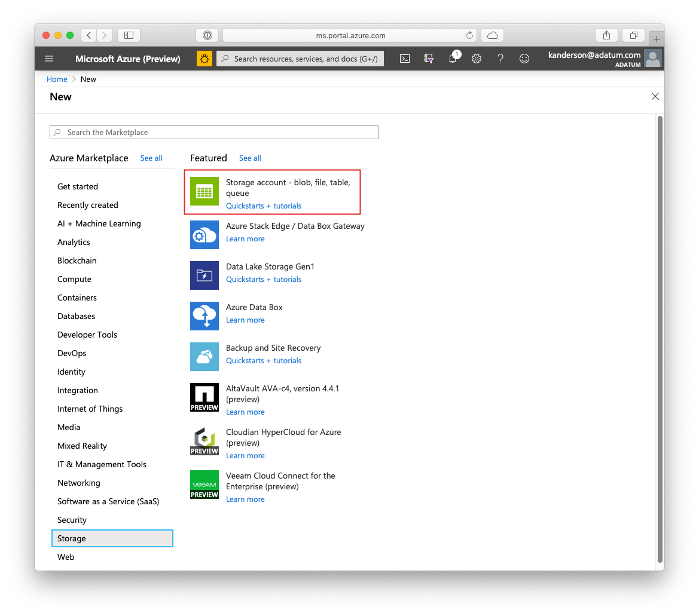Click the Safari privacy report icon
Viewport: 699px width, 616px height.
coord(207,35)
